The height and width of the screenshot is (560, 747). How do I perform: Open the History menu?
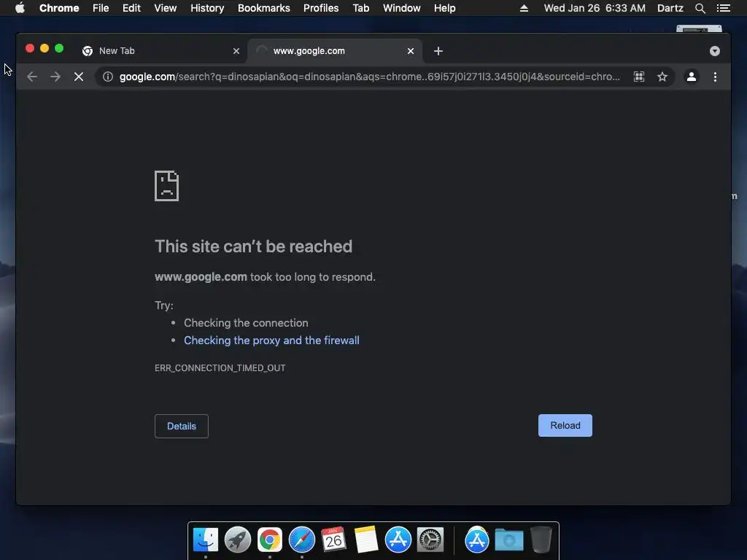tap(207, 8)
